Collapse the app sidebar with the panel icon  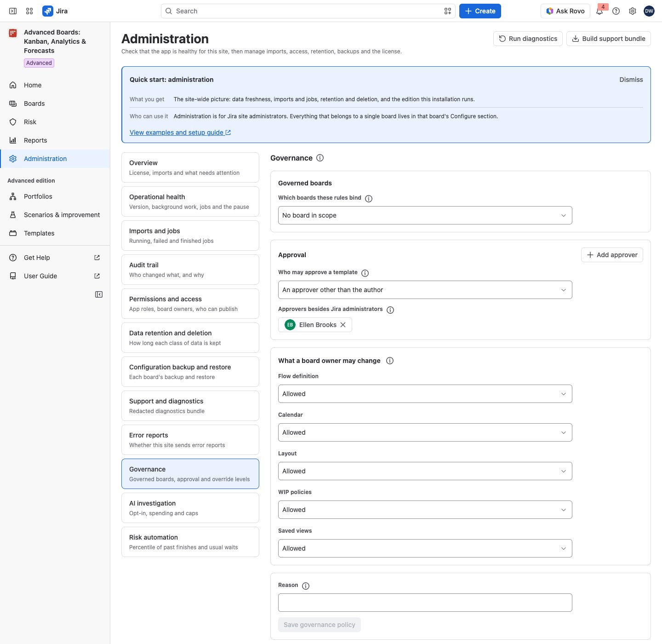point(99,294)
